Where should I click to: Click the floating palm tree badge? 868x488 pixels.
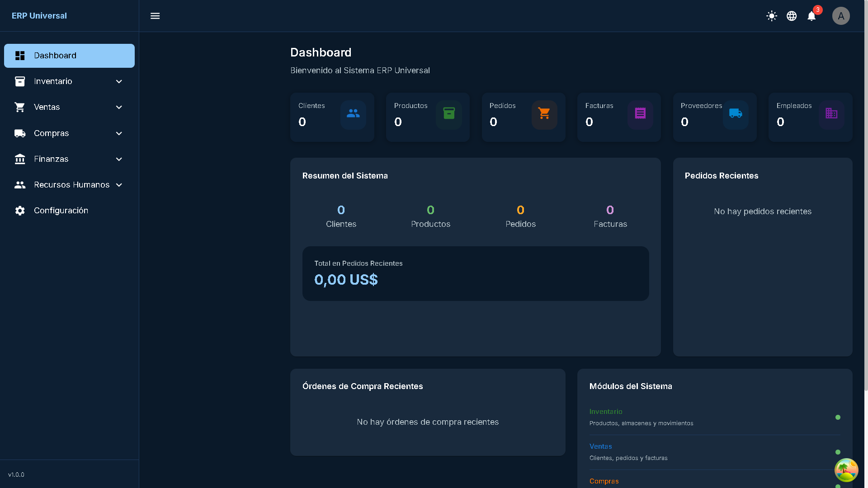[x=846, y=470]
